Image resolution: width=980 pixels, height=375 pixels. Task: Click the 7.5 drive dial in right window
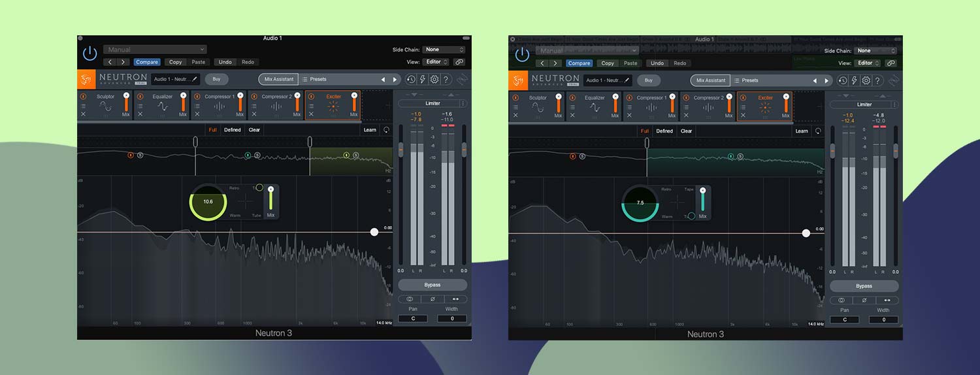[x=640, y=203]
